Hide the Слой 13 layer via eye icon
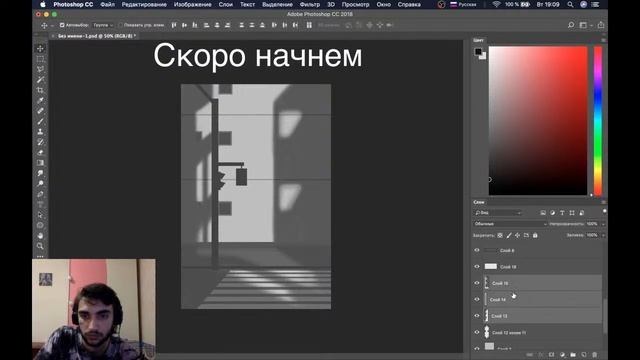This screenshot has height=360, width=640. pyautogui.click(x=477, y=316)
